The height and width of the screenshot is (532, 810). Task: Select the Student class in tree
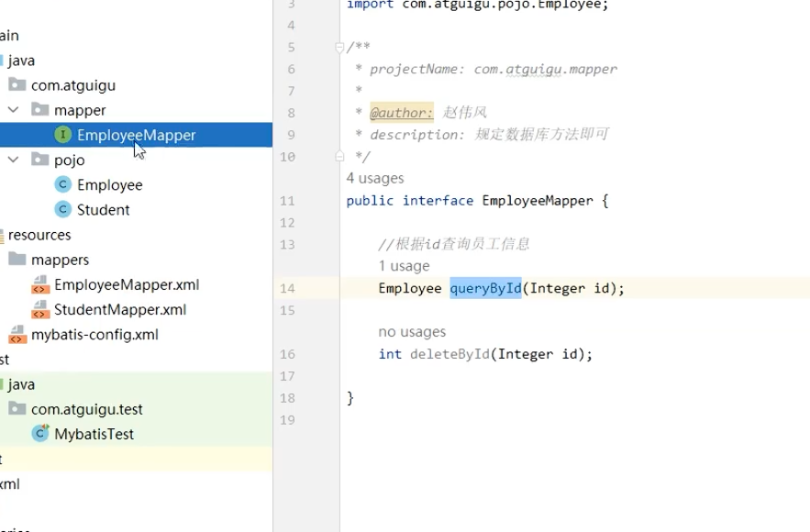pos(103,209)
